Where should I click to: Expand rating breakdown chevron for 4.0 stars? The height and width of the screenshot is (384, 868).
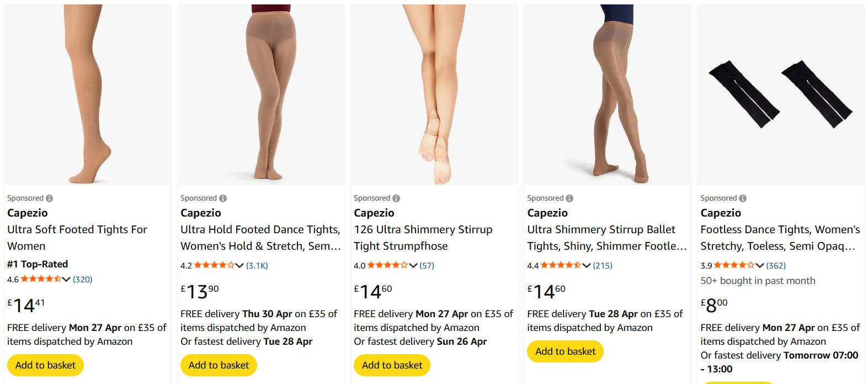click(x=413, y=266)
